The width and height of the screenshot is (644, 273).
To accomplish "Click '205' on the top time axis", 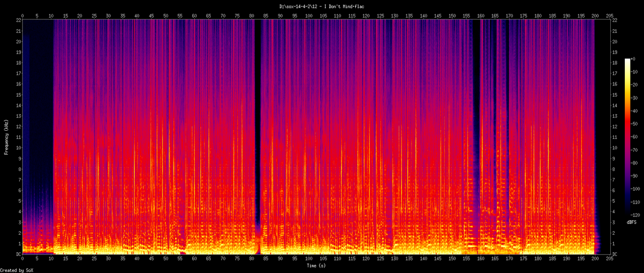I will point(610,16).
